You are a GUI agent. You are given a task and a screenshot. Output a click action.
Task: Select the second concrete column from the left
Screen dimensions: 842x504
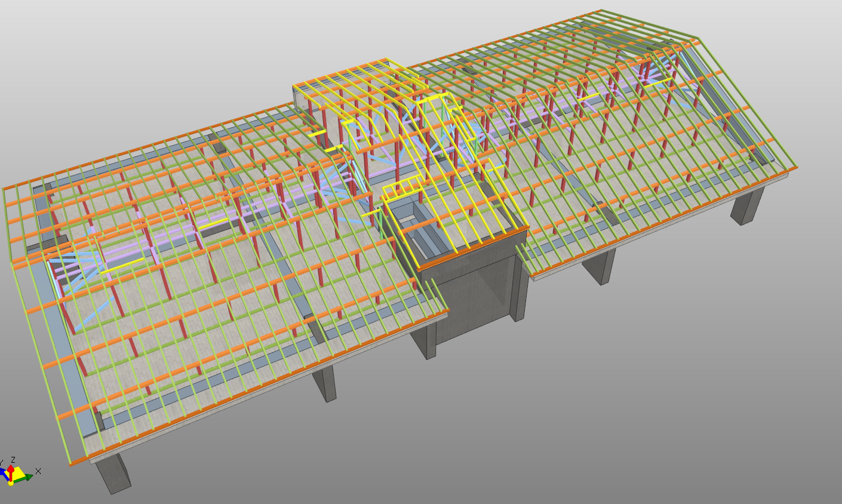tap(325, 383)
